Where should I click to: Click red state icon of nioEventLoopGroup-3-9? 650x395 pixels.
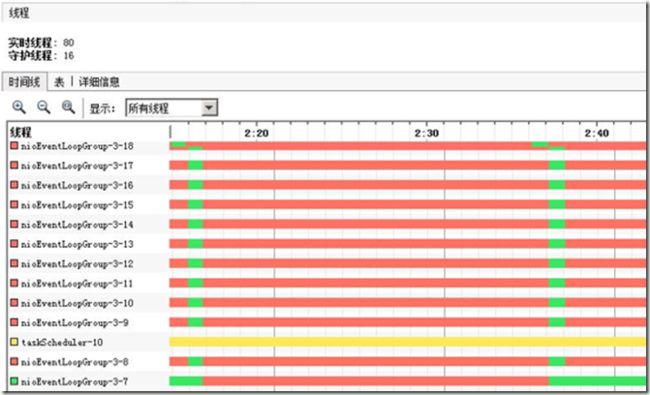click(x=14, y=322)
